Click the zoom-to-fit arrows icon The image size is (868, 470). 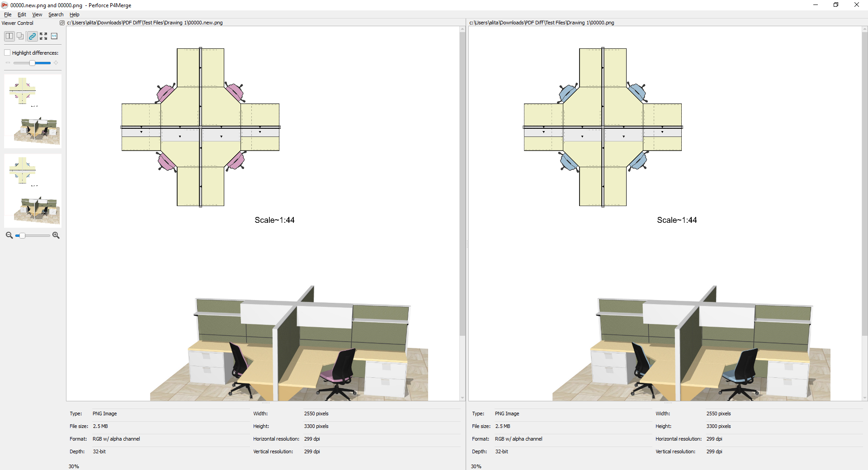(x=43, y=36)
